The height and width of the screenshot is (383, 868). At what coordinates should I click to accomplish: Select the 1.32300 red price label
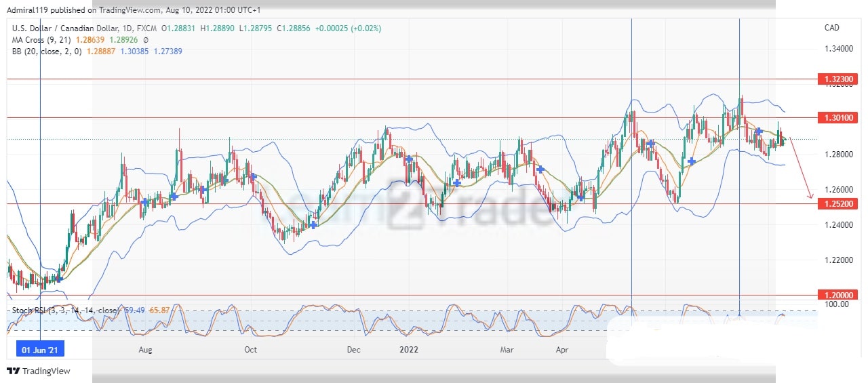click(x=837, y=79)
